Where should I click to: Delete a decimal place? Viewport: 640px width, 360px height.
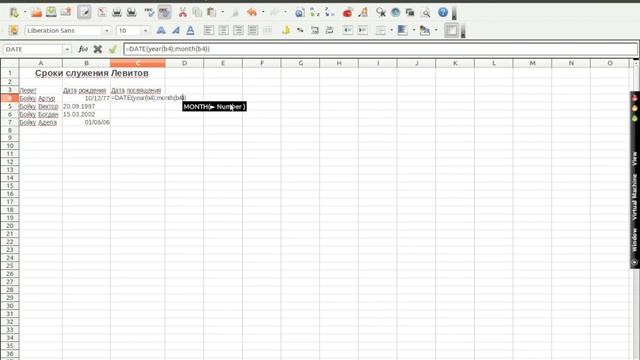(329, 30)
